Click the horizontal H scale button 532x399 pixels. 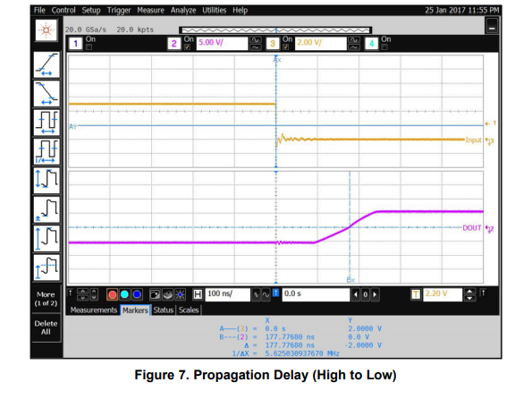click(x=198, y=294)
